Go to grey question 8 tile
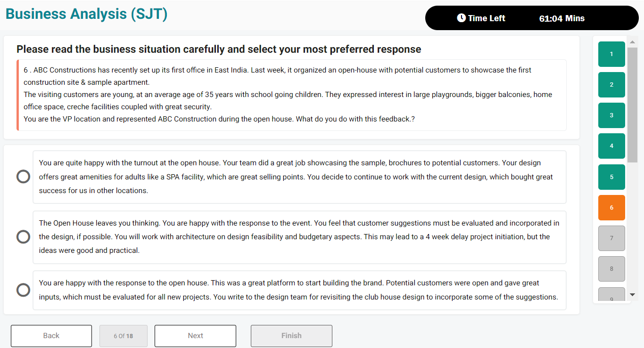 pos(611,269)
